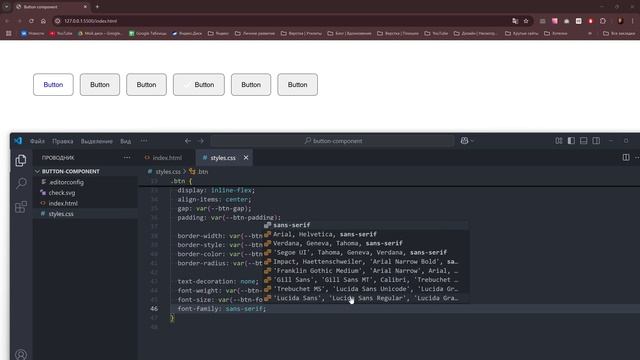Open .editorconfig in the Explorer tree
The image size is (640, 360).
click(x=66, y=182)
